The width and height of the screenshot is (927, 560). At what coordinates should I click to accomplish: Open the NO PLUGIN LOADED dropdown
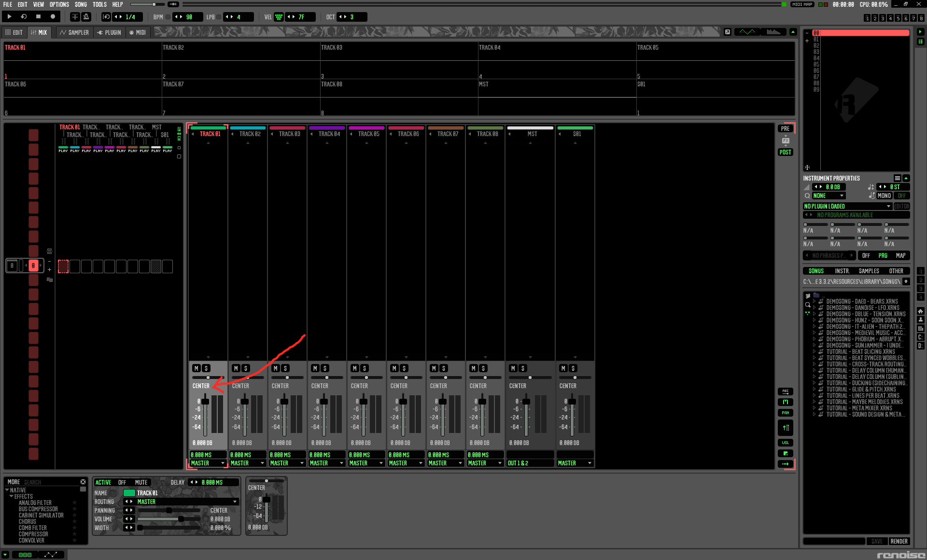coord(847,206)
